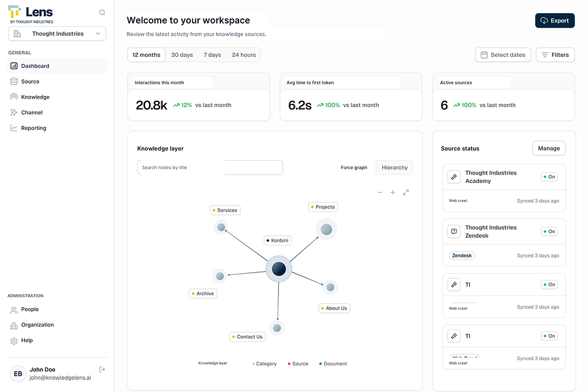
Task: Toggle On status for Thought Industries Zendesk
Action: tap(549, 231)
